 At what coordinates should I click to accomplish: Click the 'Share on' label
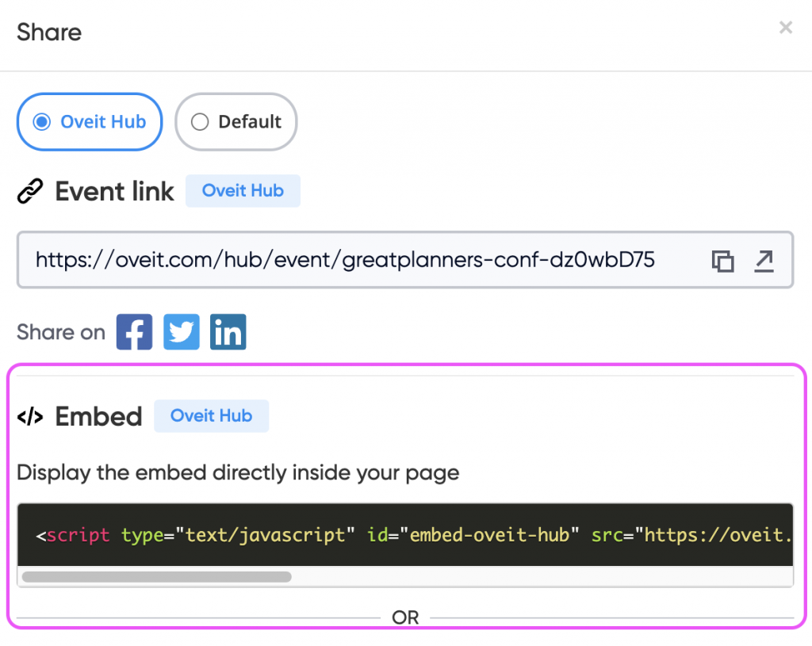pyautogui.click(x=61, y=332)
